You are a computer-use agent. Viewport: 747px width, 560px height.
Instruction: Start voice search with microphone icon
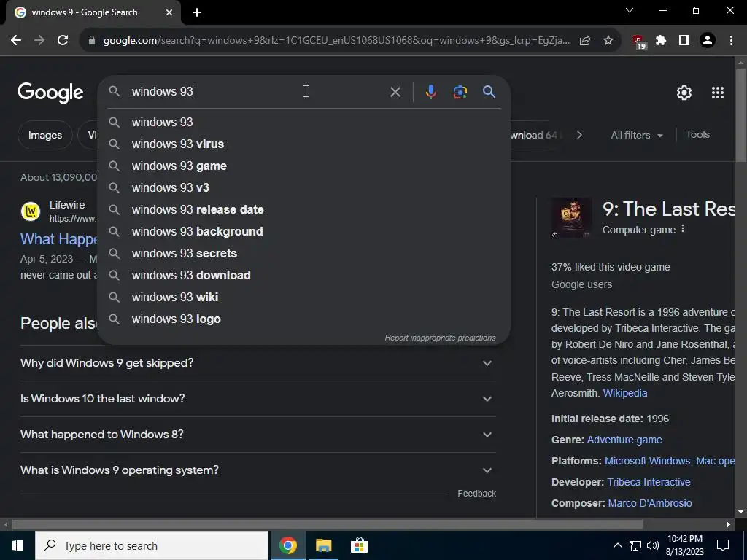click(x=430, y=92)
